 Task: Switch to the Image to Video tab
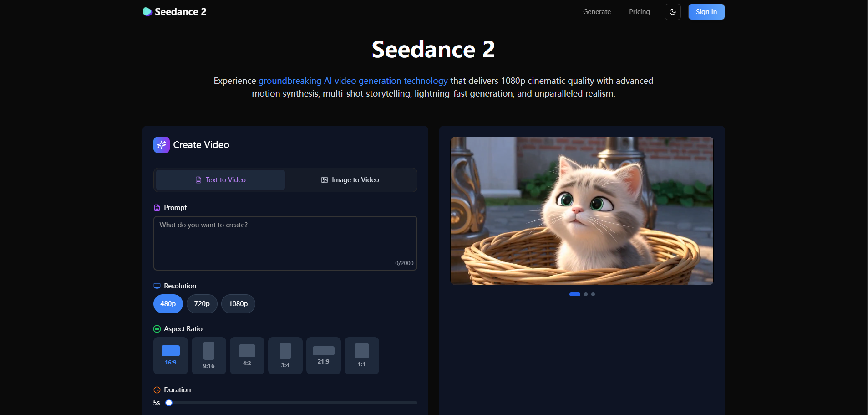click(x=350, y=180)
